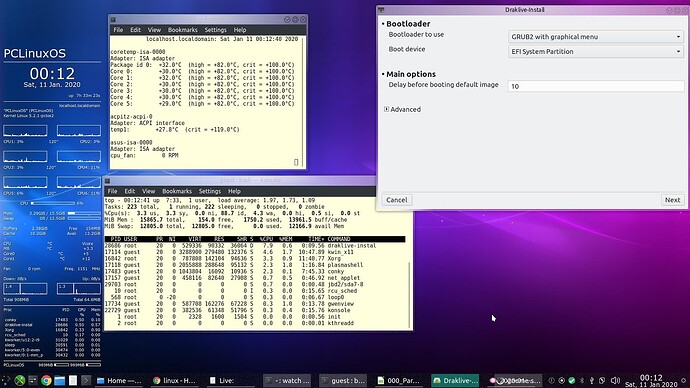This screenshot has height=388, width=690.
Task: Switch to the 'linux - H...' Chrome task
Action: (x=175, y=381)
